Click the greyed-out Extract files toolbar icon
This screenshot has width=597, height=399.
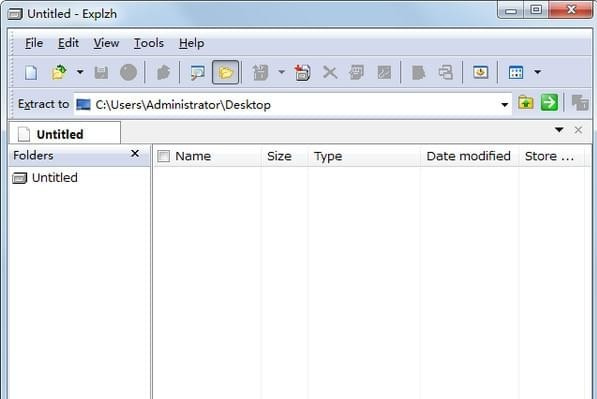point(260,72)
